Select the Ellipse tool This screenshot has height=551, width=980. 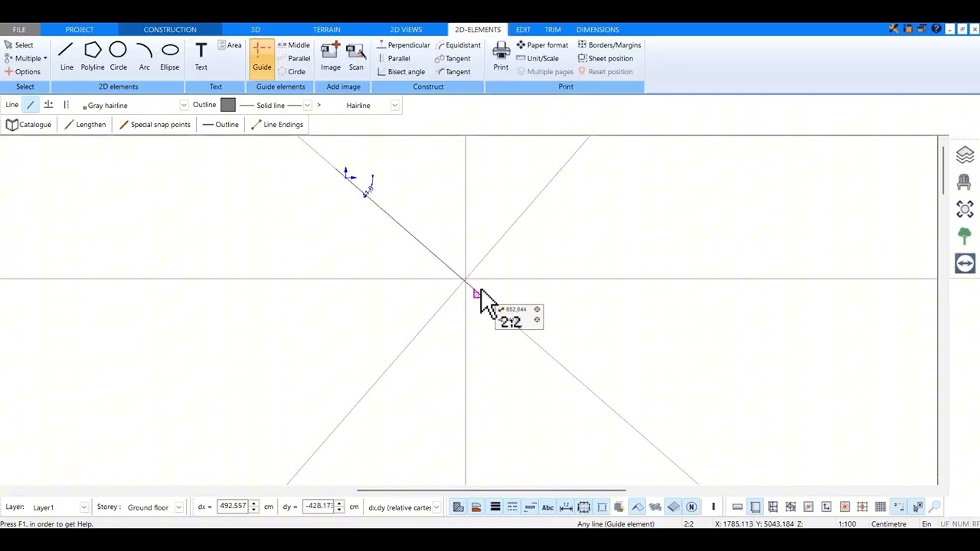point(170,57)
